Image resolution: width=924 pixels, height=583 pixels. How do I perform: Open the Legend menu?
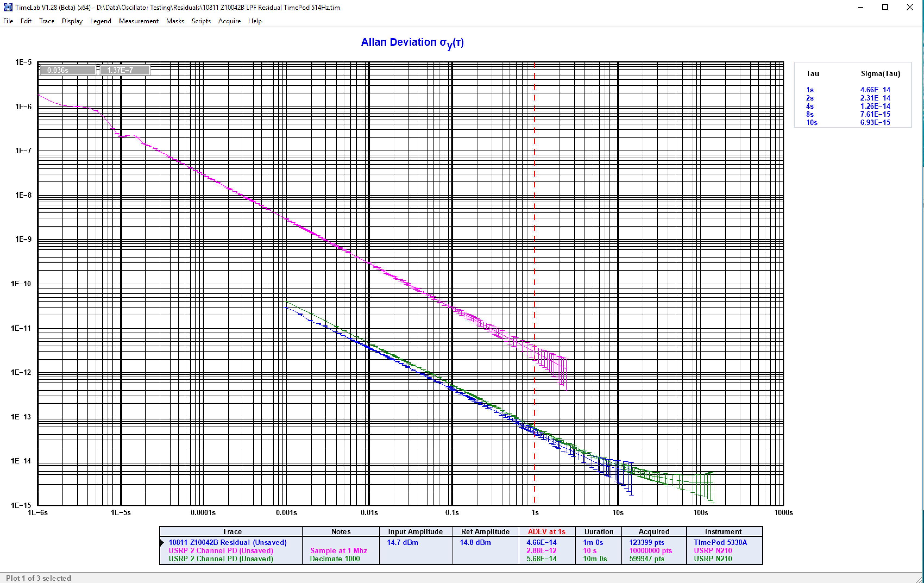pyautogui.click(x=100, y=21)
